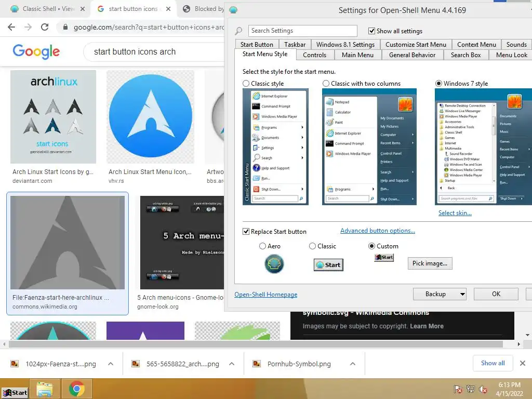This screenshot has width=532, height=399.
Task: Open the Main Menu tab
Action: tap(357, 55)
